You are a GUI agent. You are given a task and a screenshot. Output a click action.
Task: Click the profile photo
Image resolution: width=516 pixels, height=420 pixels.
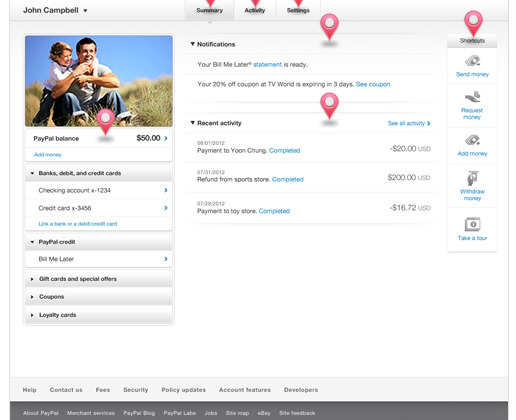coord(99,81)
